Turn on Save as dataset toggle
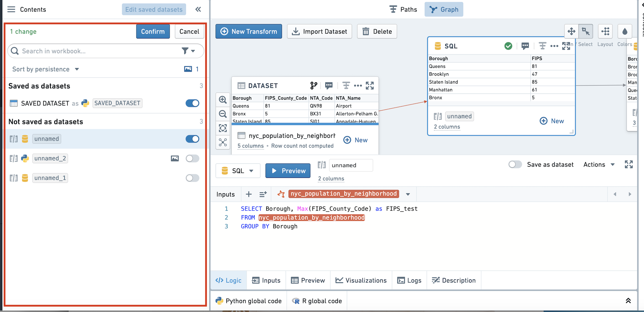644x312 pixels. click(515, 165)
